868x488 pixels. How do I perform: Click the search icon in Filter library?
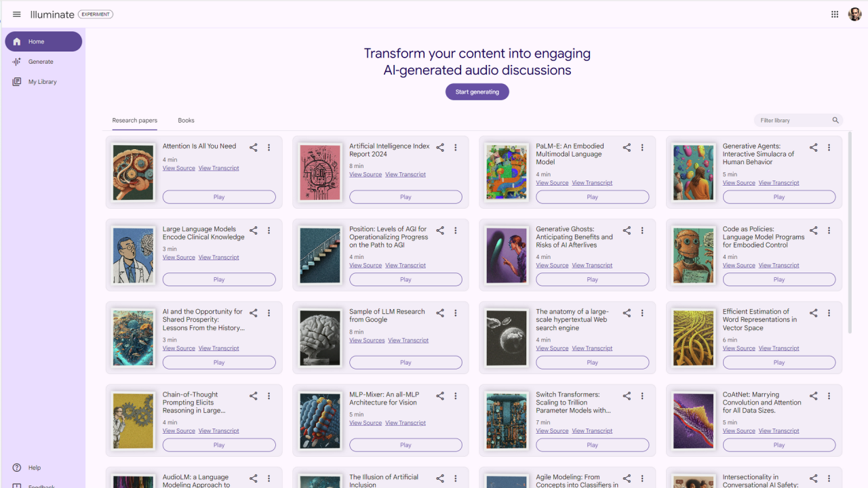(x=835, y=121)
